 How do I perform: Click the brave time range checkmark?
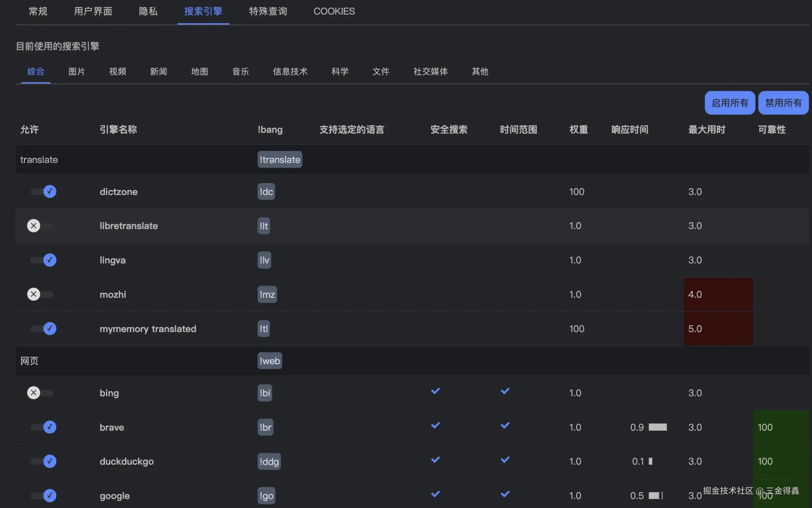505,425
